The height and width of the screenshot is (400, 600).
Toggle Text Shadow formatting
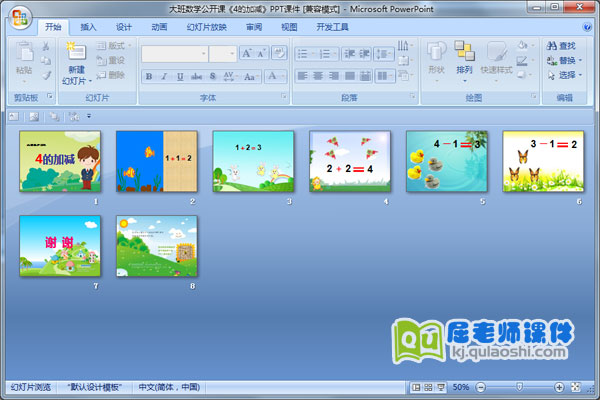pyautogui.click(x=213, y=77)
